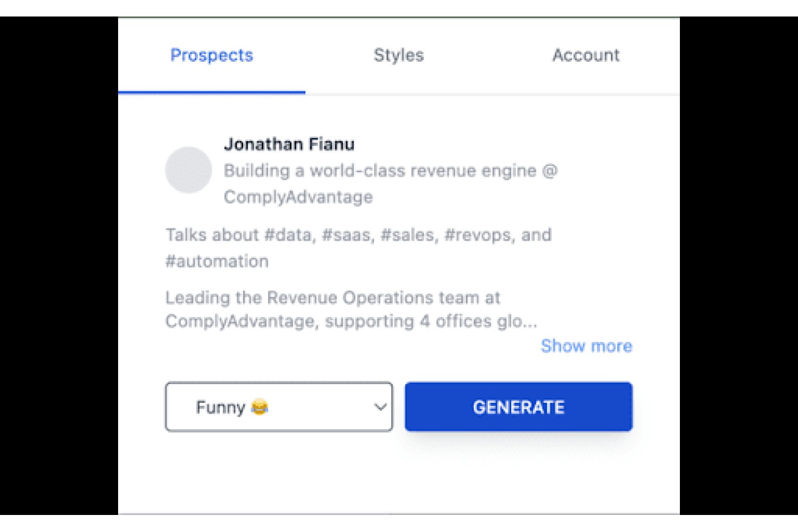Open the Account tab
Viewport: 798px width, 532px height.
pyautogui.click(x=586, y=55)
